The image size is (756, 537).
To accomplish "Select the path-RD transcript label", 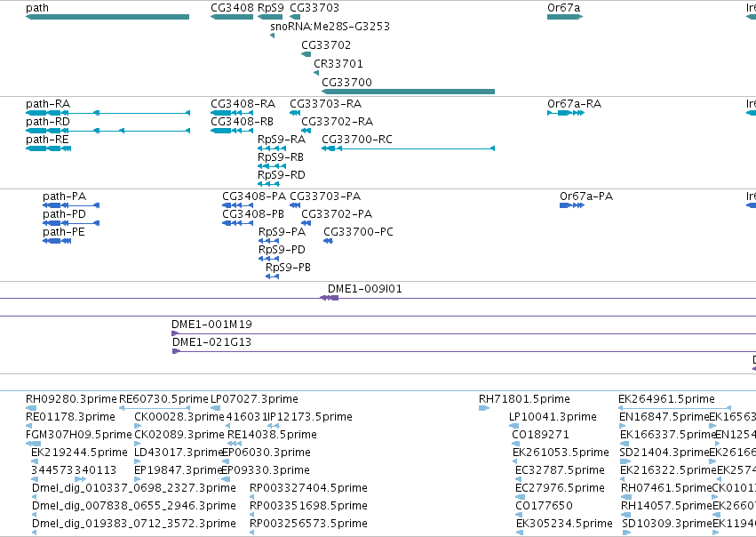I will (x=48, y=122).
